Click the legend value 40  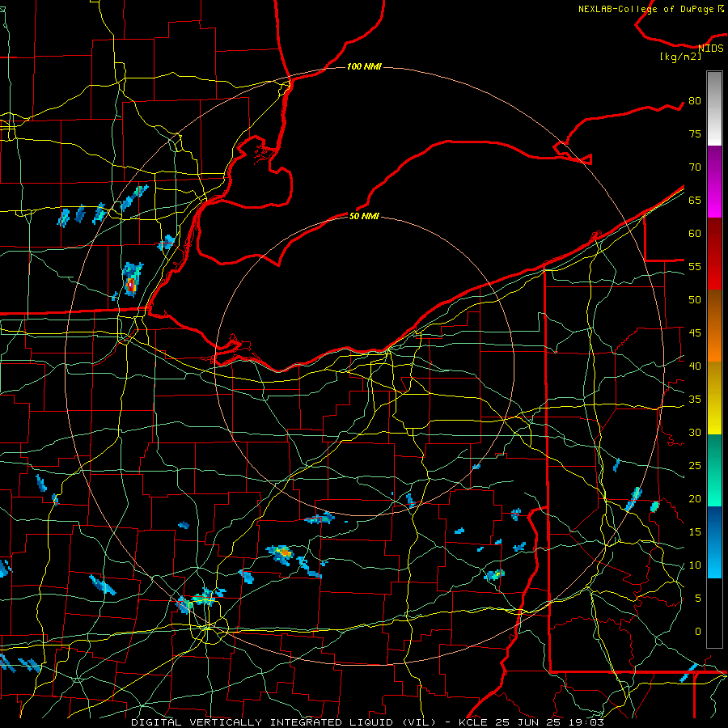695,366
